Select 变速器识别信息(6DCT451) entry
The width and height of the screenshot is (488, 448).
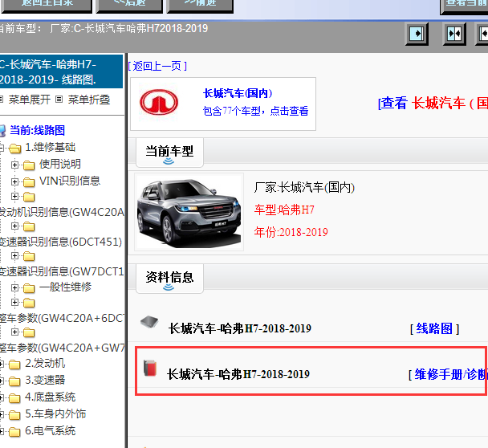61,242
